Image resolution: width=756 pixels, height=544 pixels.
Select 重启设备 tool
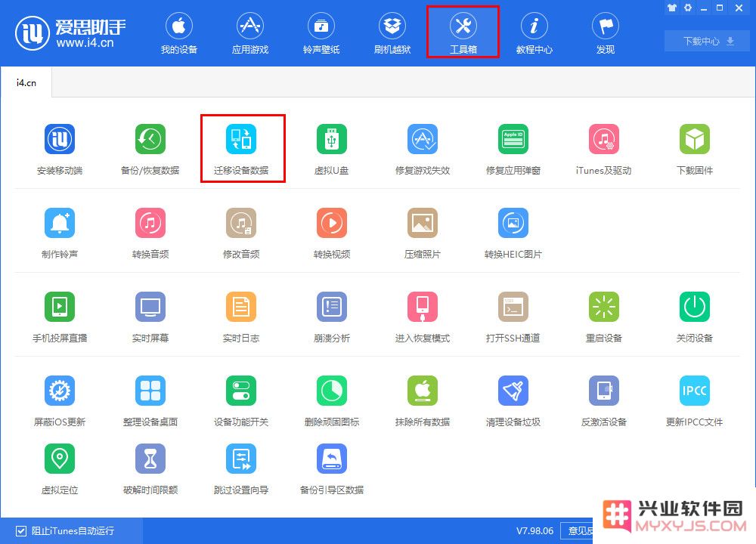click(603, 317)
